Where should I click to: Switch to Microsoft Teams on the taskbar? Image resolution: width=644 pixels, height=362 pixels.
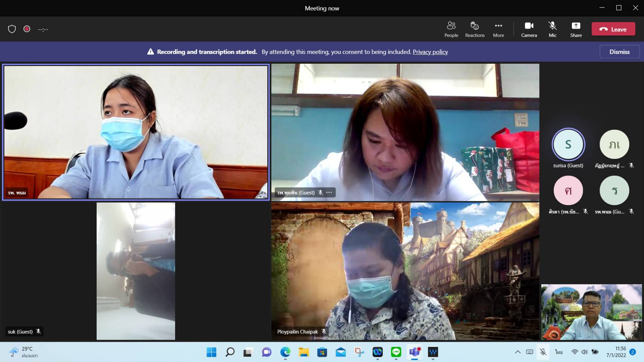(x=414, y=352)
